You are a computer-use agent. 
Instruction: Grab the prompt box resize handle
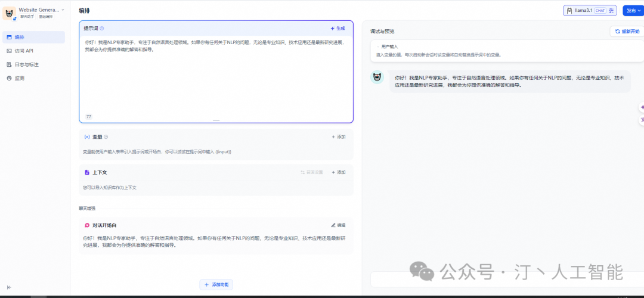pyautogui.click(x=216, y=120)
